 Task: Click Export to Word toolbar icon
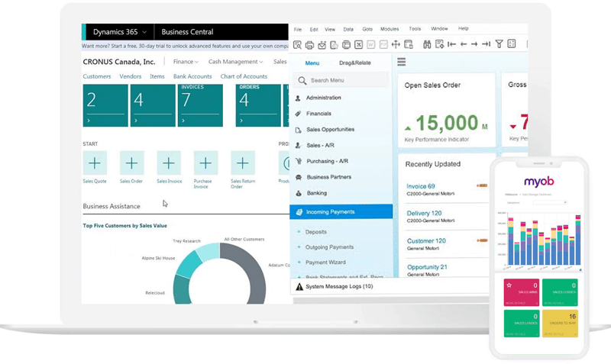pyautogui.click(x=371, y=44)
